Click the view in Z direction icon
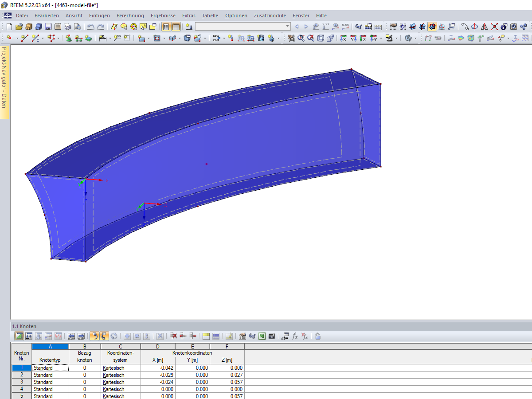This screenshot has height=399, width=532. pos(363,38)
